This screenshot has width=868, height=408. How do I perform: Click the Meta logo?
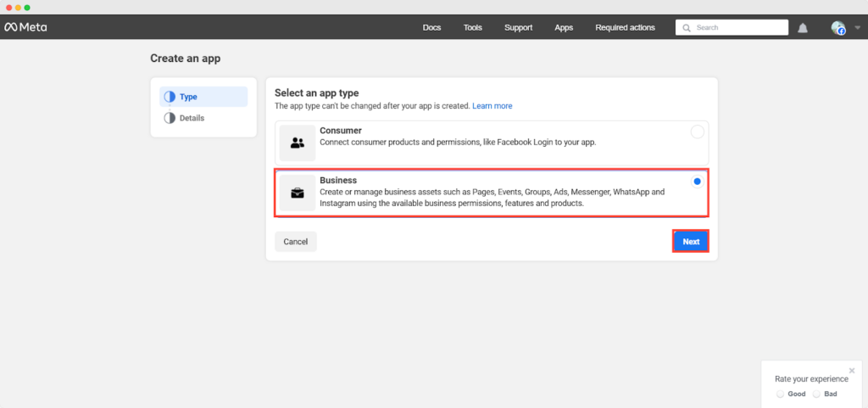[25, 27]
